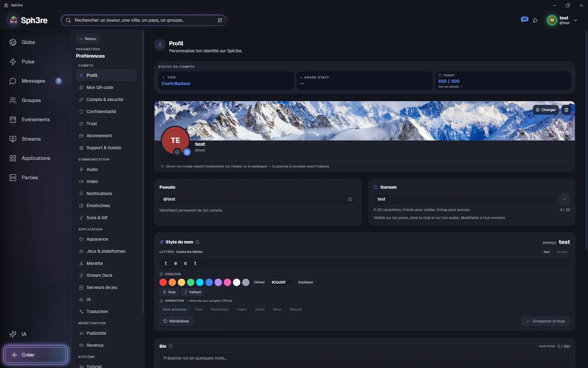Select Tout letters option
The image size is (588, 368).
546,252
